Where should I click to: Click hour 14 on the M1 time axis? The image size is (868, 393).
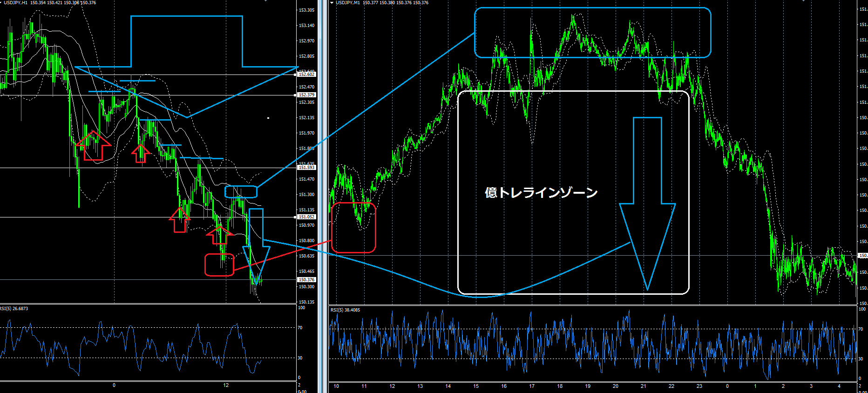click(448, 386)
